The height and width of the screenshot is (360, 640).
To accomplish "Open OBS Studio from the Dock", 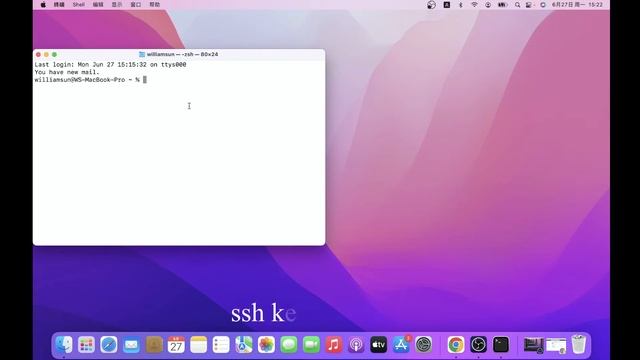I will (x=478, y=345).
